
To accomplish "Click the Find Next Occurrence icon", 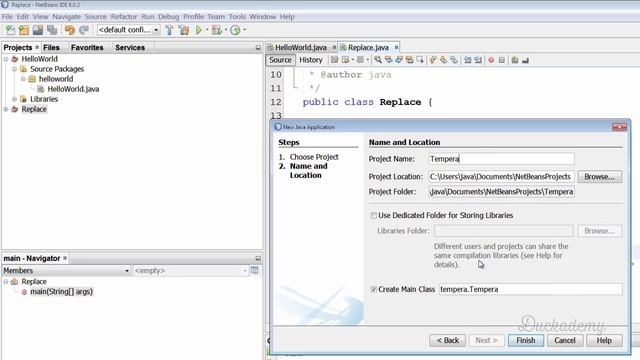I will (399, 60).
